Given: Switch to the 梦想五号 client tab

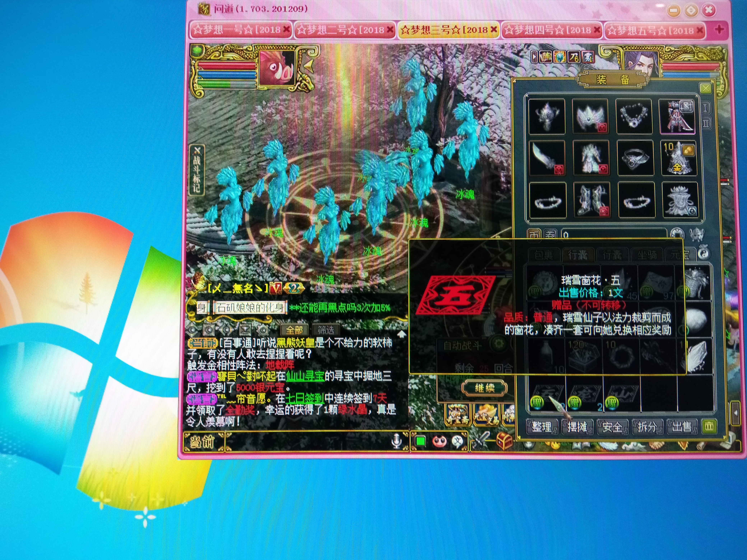Looking at the screenshot, I should 655,30.
